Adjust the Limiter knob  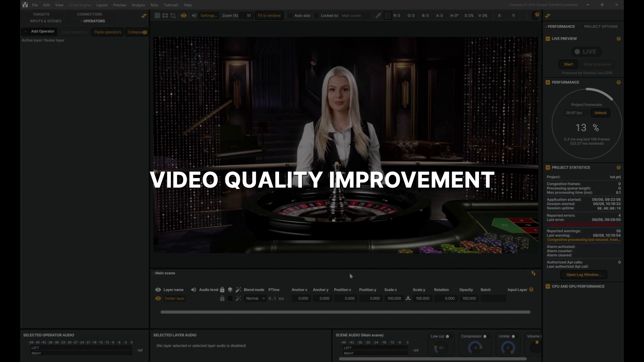point(508,348)
